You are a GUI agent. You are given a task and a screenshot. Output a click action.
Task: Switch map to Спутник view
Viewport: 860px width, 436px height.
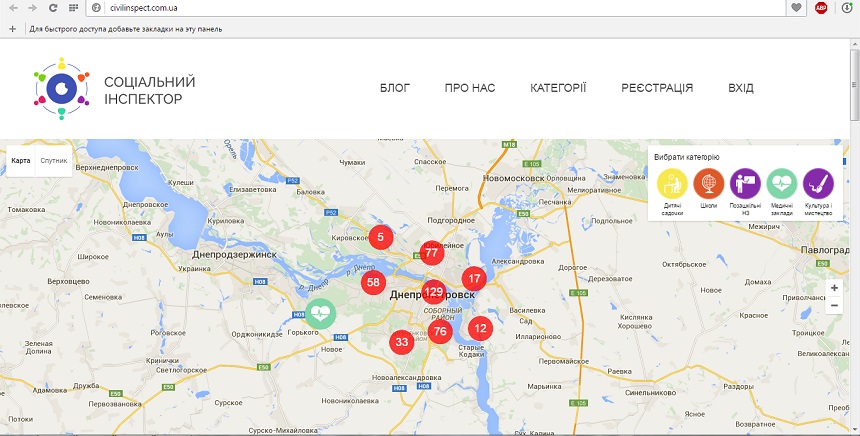click(54, 160)
